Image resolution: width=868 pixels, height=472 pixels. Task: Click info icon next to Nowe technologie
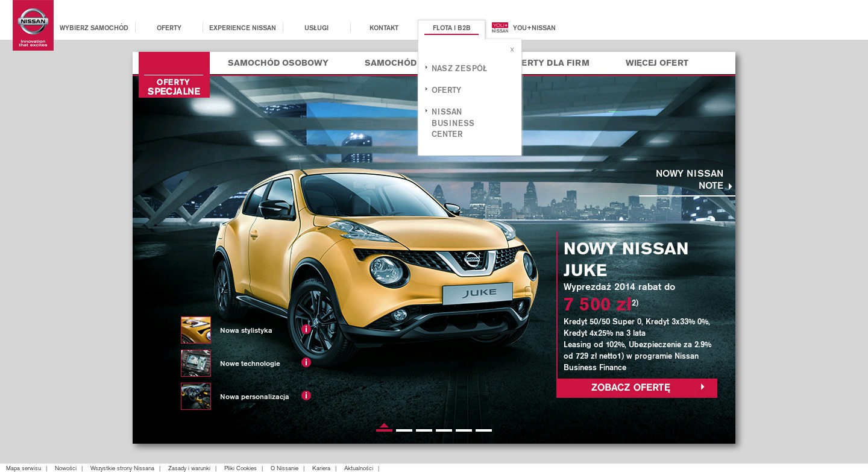(306, 362)
